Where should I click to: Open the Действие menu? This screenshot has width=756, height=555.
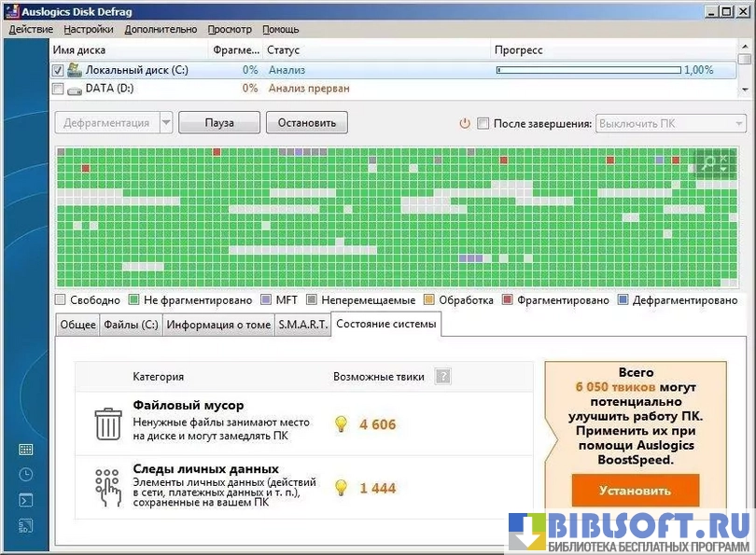point(31,29)
